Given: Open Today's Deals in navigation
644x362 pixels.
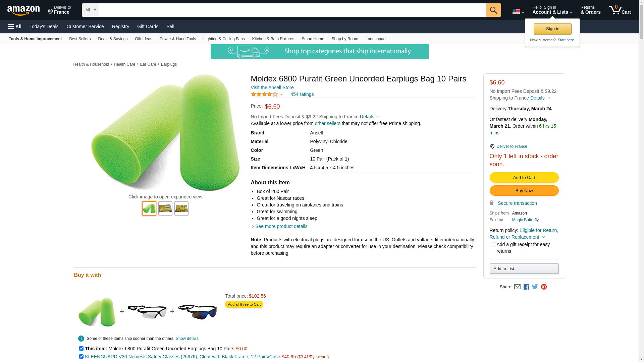Looking at the screenshot, I should (44, 26).
